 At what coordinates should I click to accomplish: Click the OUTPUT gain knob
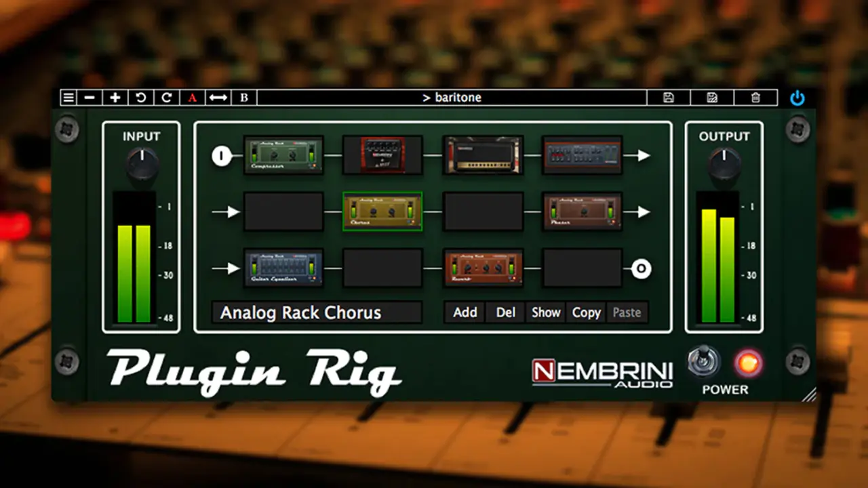pos(724,163)
